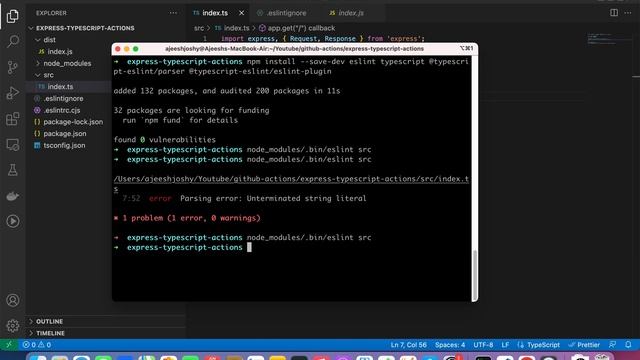Open editor more actions ellipsis

[628, 13]
